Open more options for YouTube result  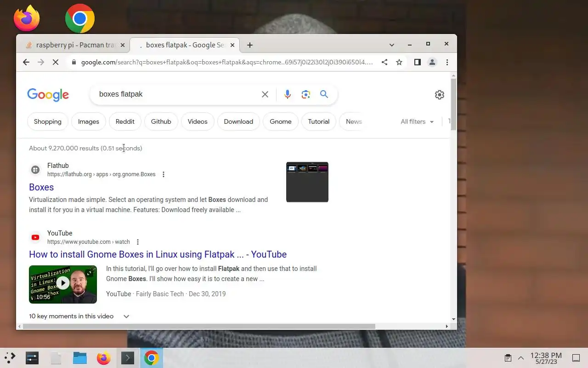click(x=138, y=242)
